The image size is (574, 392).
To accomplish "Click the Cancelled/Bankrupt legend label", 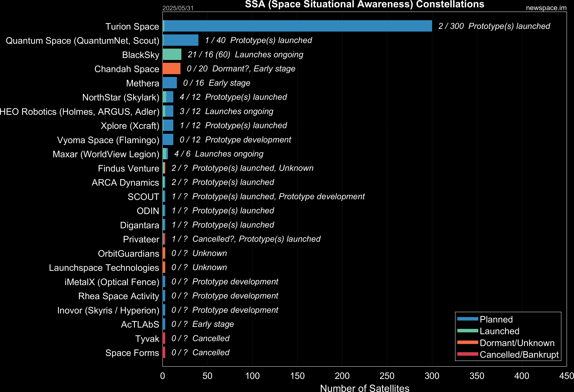I will pyautogui.click(x=519, y=355).
